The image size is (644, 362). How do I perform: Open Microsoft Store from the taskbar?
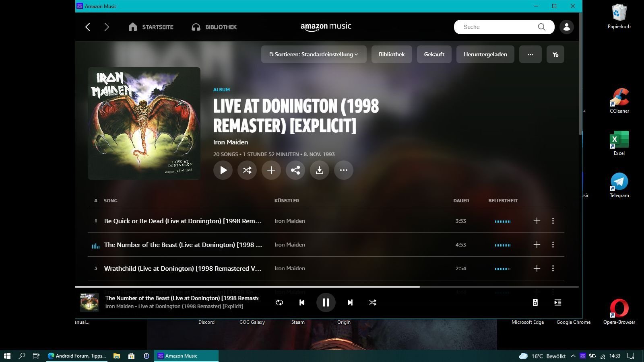tap(131, 356)
